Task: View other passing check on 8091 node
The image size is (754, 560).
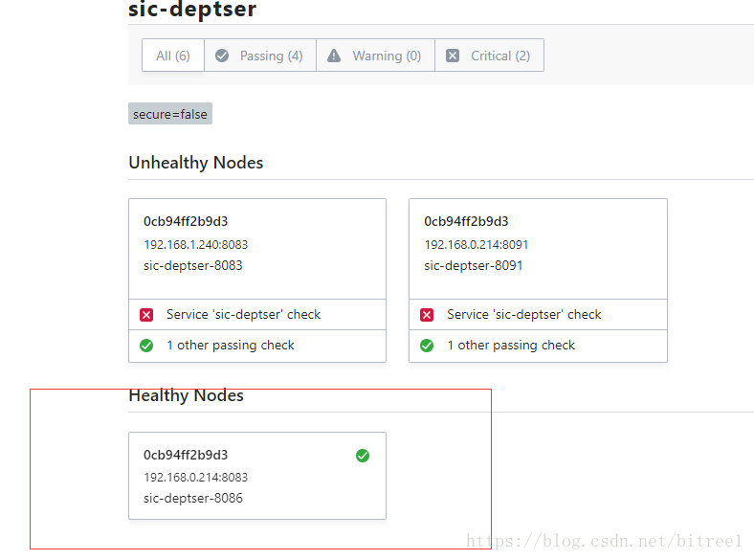Action: 538,346
